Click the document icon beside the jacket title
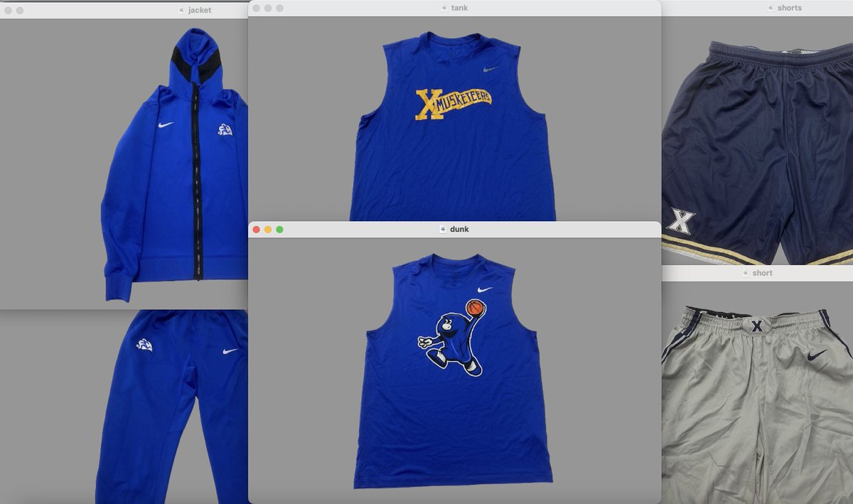The height and width of the screenshot is (504, 853). coord(182,10)
